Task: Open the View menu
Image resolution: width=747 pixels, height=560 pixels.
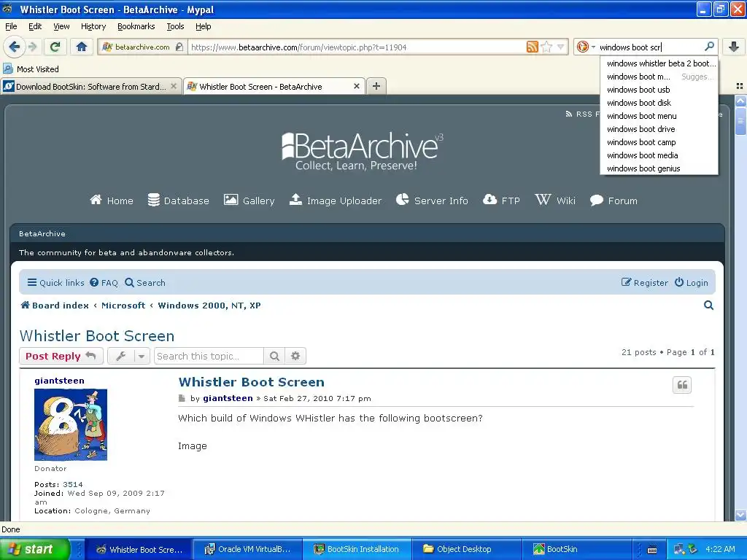Action: click(x=61, y=26)
